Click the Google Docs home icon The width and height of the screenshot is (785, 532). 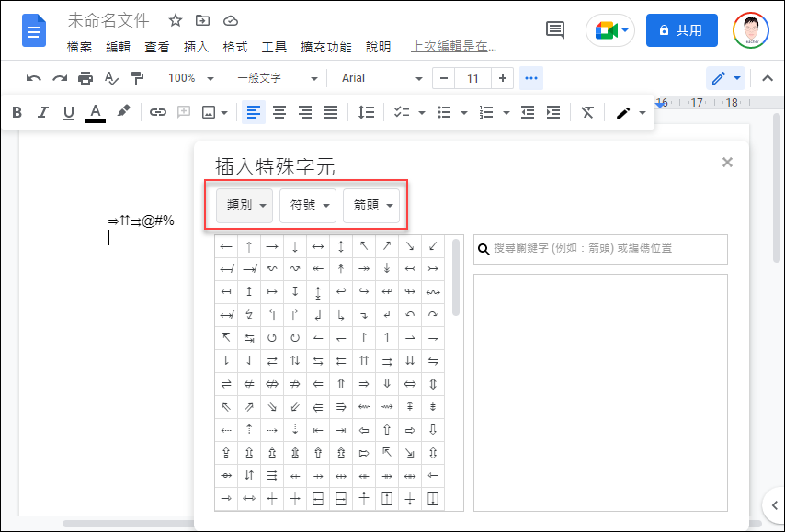[34, 30]
